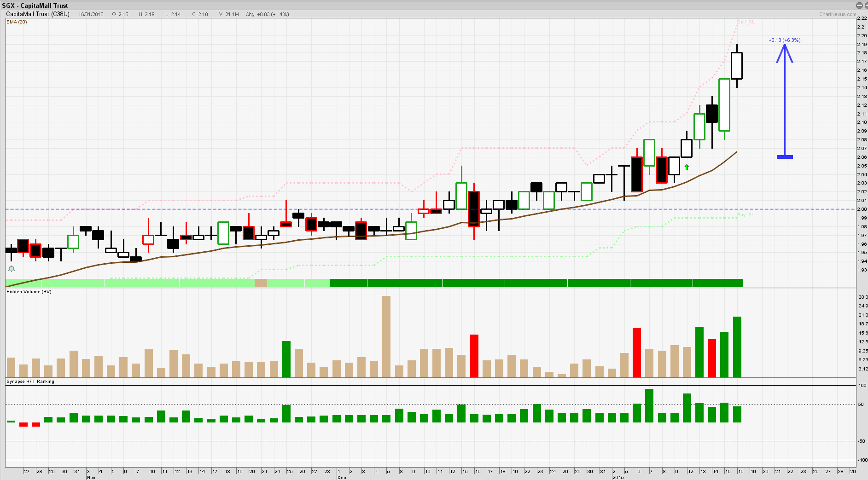The height and width of the screenshot is (480, 868).
Task: Click the 2015 year marker on date axis
Action: 618,477
